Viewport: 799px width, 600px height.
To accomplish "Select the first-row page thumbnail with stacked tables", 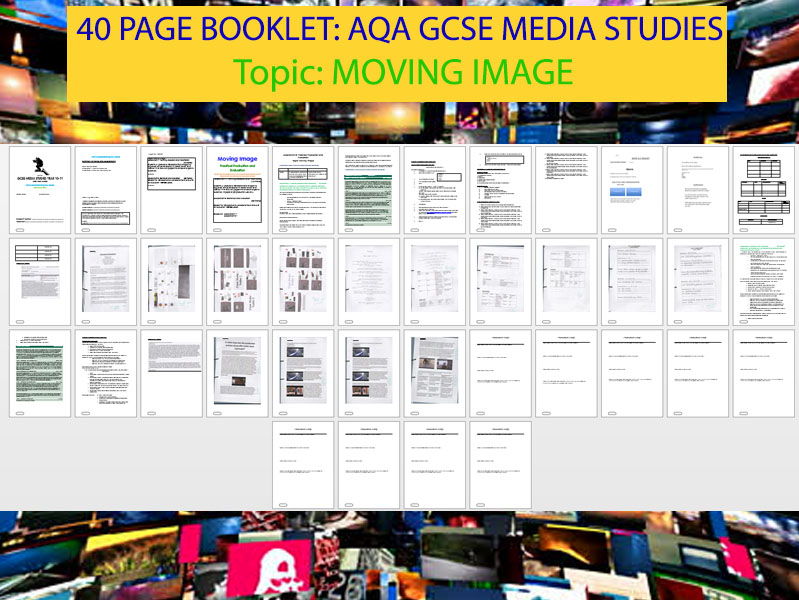I will (x=763, y=190).
